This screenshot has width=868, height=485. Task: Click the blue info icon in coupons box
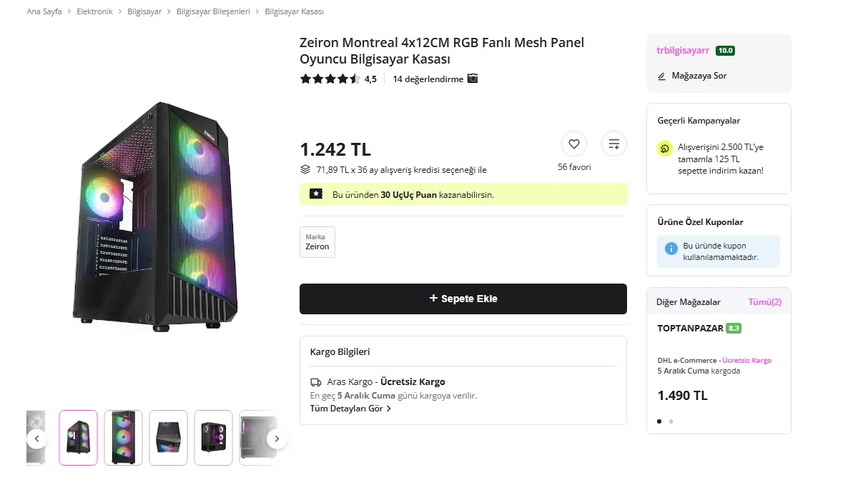671,249
